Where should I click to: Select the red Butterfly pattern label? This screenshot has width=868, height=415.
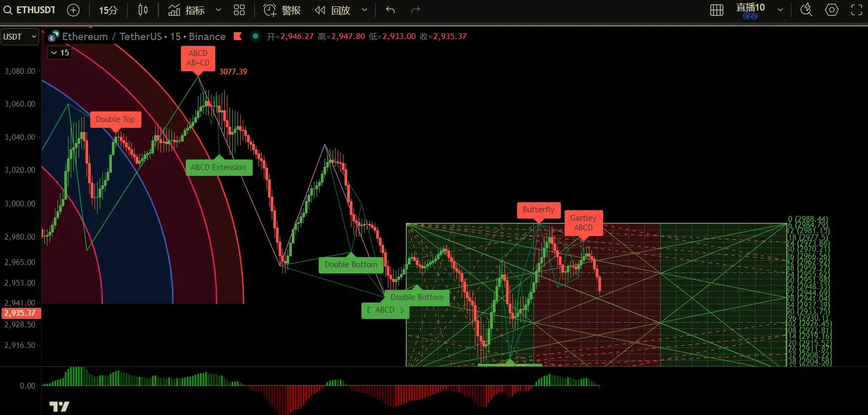coord(539,210)
